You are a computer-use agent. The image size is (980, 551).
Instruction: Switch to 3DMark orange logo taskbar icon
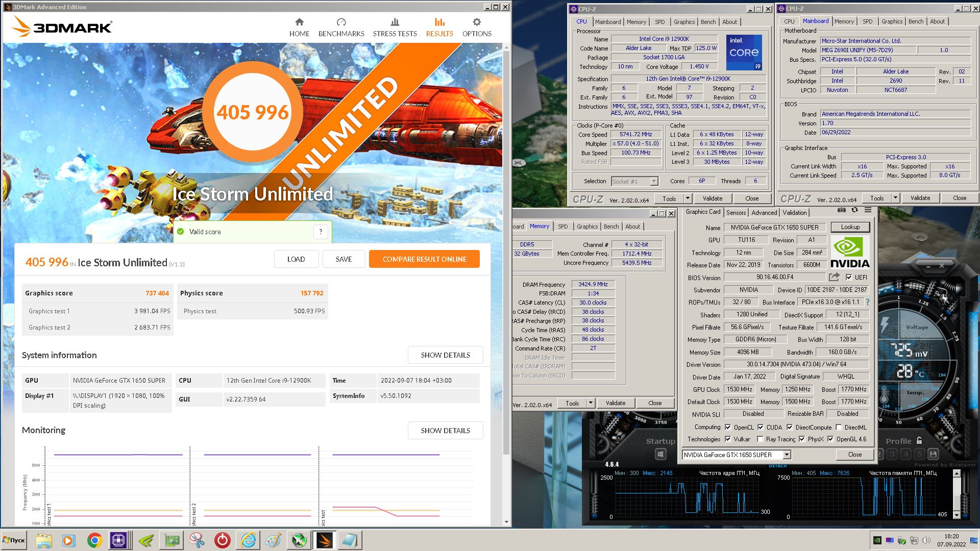(325, 540)
